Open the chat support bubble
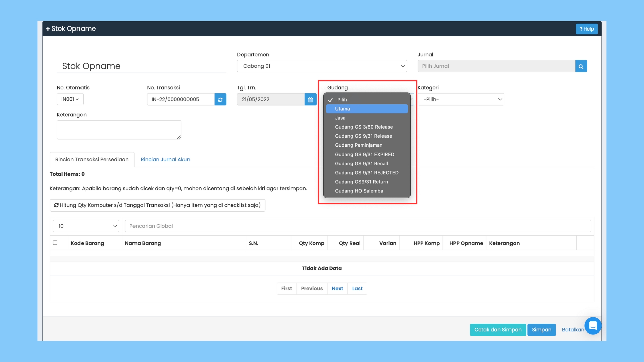Screen dimensions: 644x362 coord(593,326)
